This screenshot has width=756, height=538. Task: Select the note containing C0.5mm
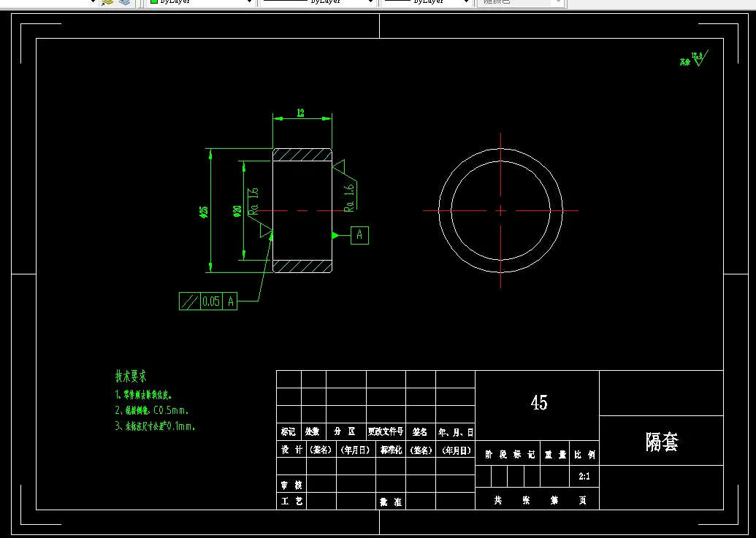point(152,410)
